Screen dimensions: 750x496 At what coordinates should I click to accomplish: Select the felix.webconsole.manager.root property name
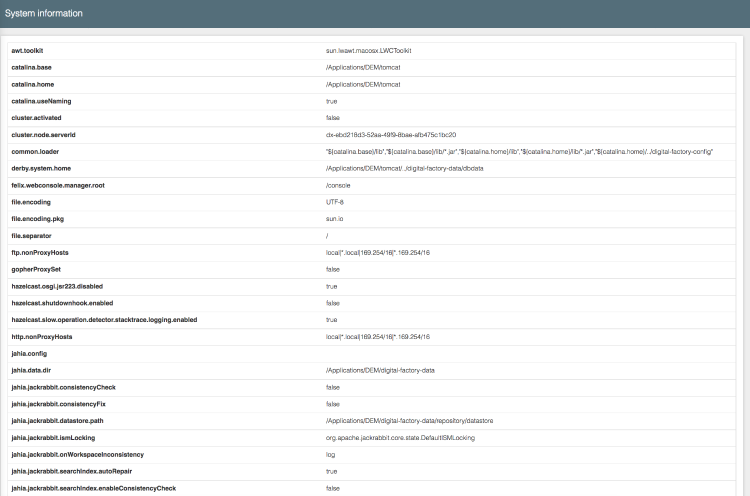point(58,185)
